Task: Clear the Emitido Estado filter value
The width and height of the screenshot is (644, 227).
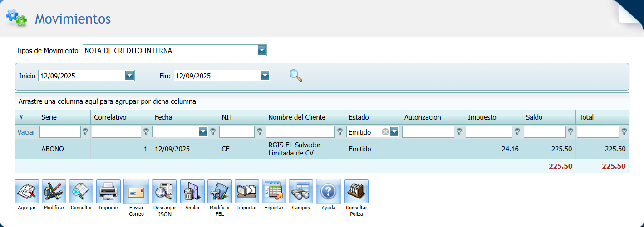Action: [x=385, y=132]
